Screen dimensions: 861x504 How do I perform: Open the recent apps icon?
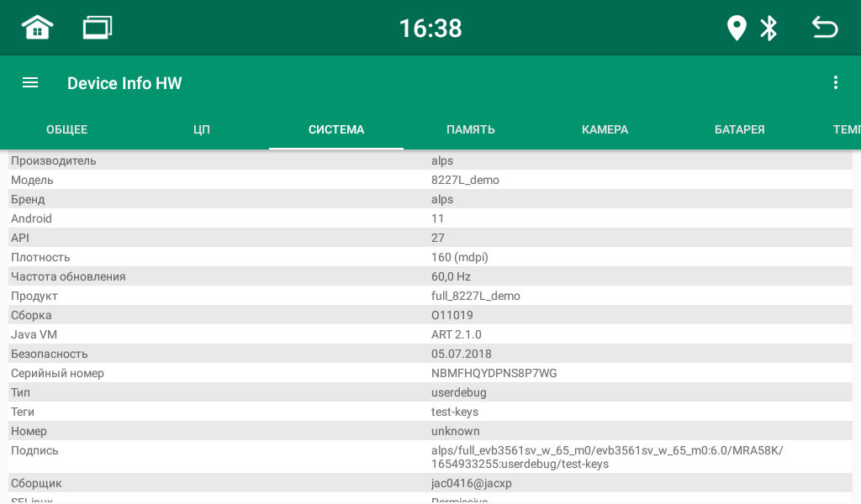(97, 28)
